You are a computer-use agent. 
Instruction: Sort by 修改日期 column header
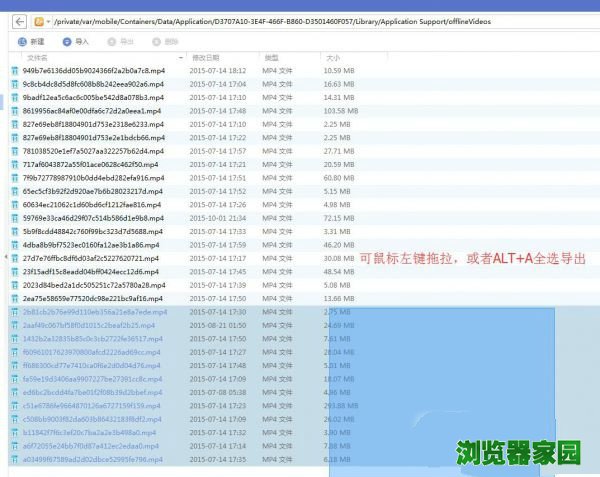click(205, 59)
